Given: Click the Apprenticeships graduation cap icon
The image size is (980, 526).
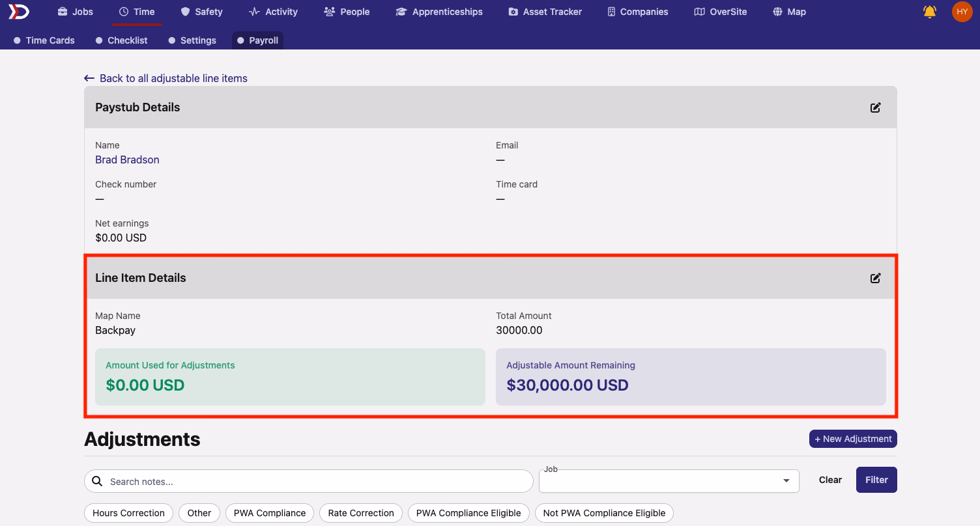Looking at the screenshot, I should (x=401, y=12).
